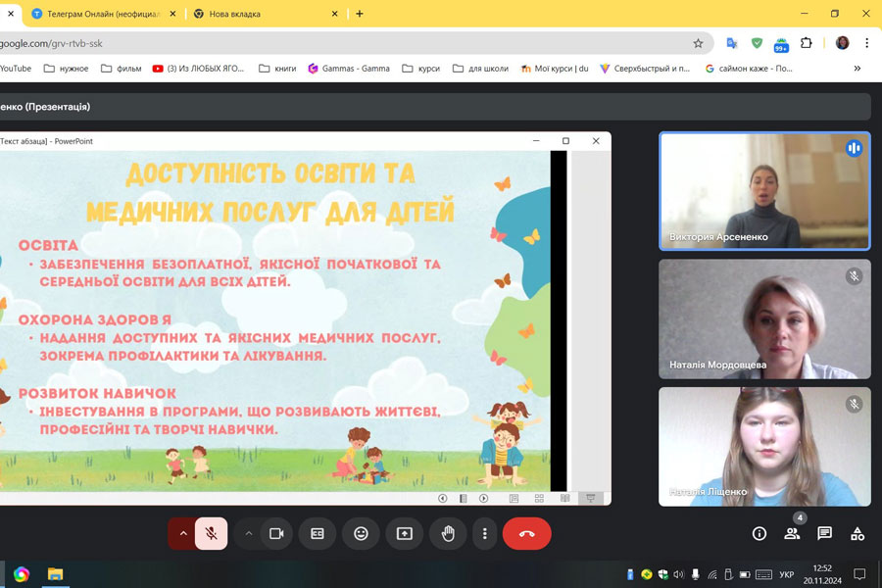
Task: Open the chat panel
Action: 825,533
